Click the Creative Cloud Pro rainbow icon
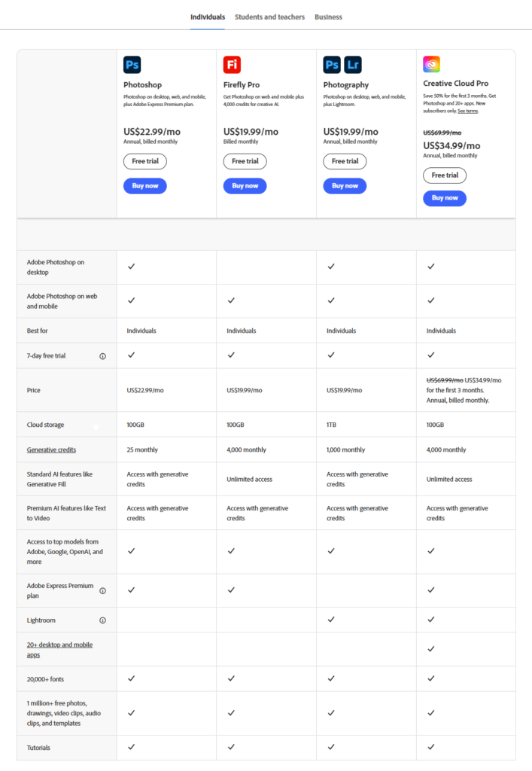Screen dimensions: 532x771 pyautogui.click(x=431, y=64)
